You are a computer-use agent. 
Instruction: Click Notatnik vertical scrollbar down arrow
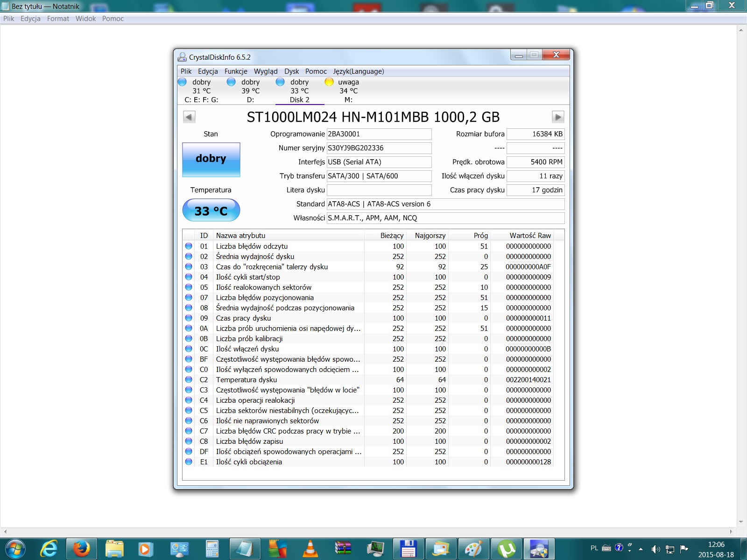pos(741,522)
